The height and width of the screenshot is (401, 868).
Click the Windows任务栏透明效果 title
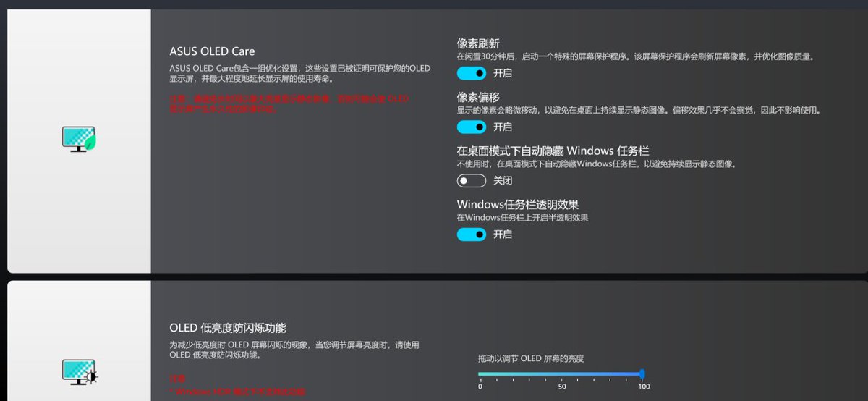click(x=518, y=204)
